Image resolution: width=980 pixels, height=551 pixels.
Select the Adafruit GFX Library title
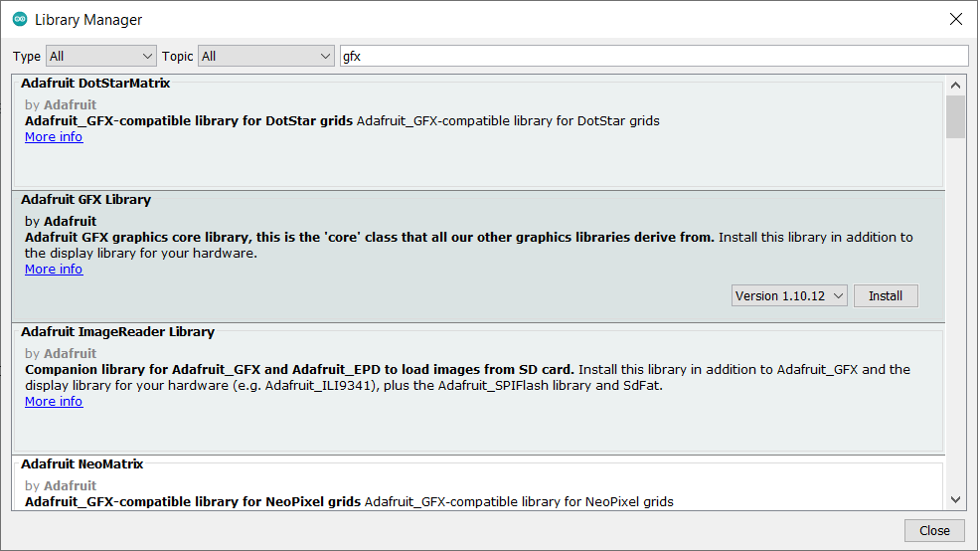[86, 200]
